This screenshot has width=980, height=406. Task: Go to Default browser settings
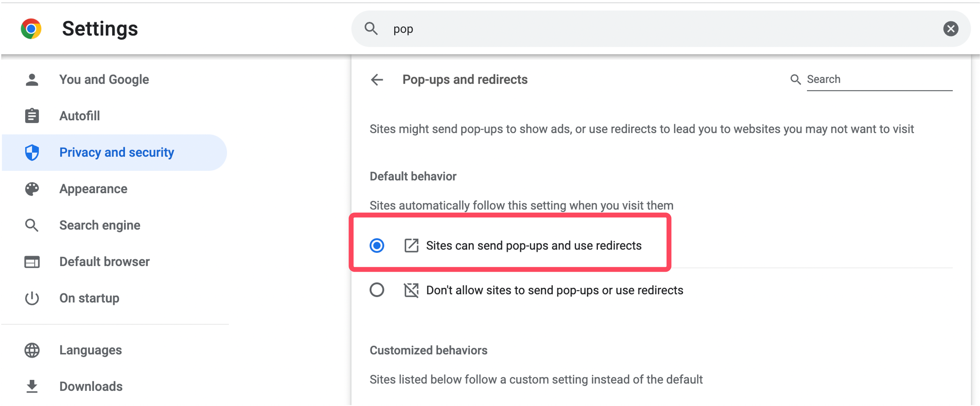(104, 262)
